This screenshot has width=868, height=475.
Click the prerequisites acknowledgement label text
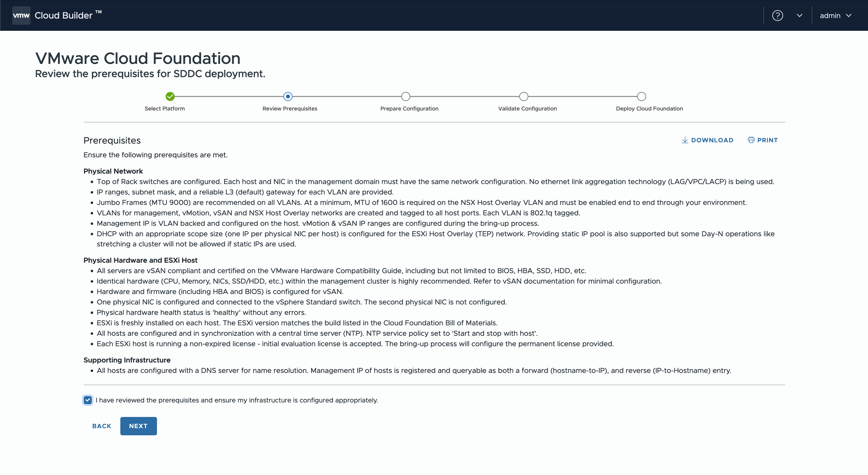[x=237, y=400]
